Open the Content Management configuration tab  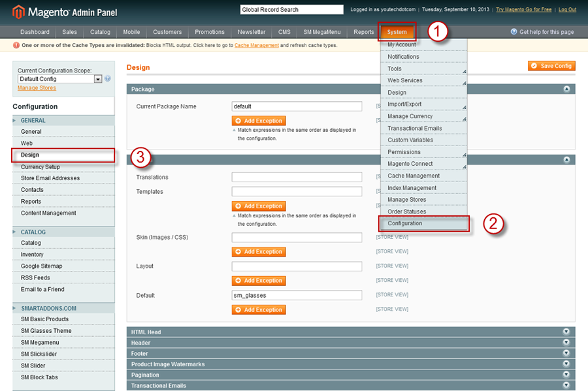click(x=63, y=213)
